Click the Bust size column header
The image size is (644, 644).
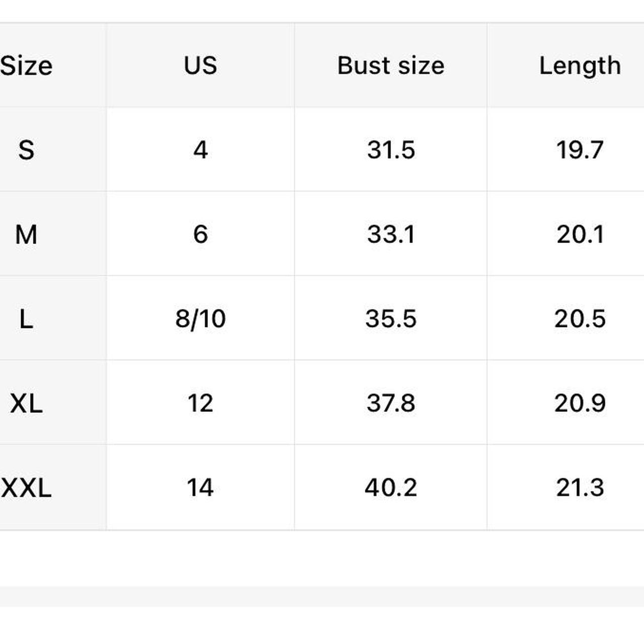(x=390, y=66)
